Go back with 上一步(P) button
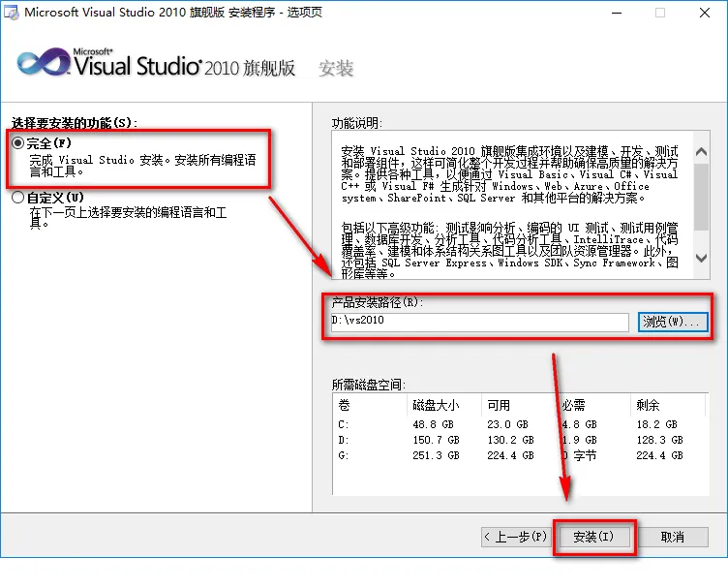The height and width of the screenshot is (588, 728). [516, 537]
